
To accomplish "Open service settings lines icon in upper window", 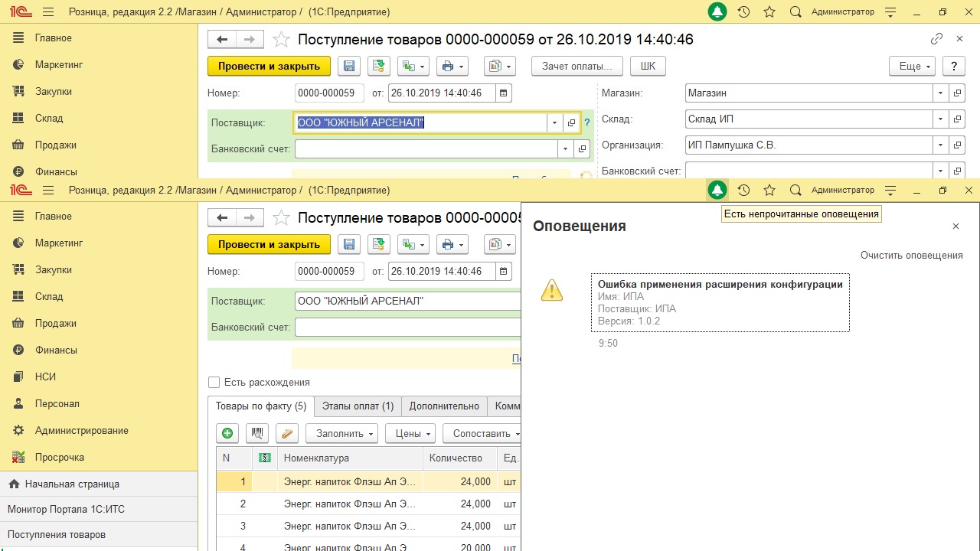I will click(x=890, y=12).
